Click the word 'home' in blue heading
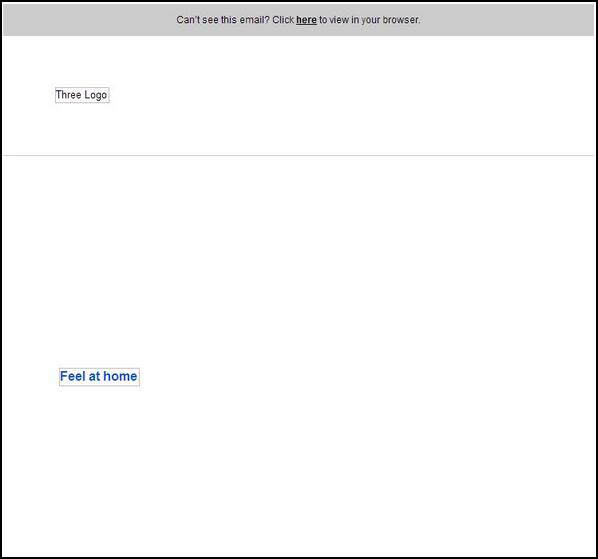The image size is (598, 559). (120, 376)
